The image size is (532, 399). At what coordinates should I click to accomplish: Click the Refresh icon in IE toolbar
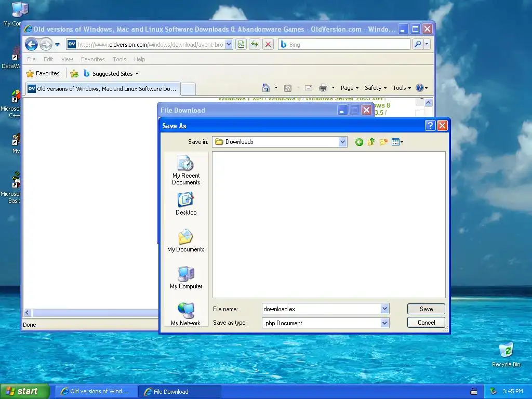point(255,45)
